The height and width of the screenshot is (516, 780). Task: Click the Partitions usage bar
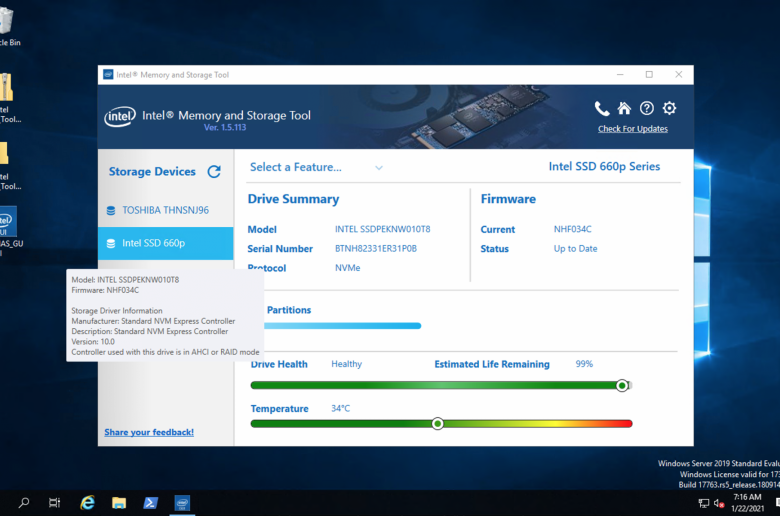click(342, 326)
